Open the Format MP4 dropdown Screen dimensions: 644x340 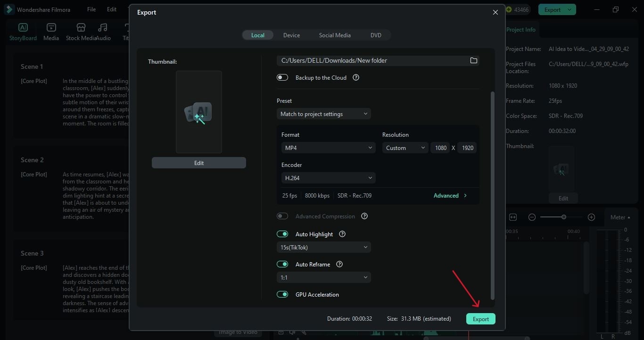point(329,148)
